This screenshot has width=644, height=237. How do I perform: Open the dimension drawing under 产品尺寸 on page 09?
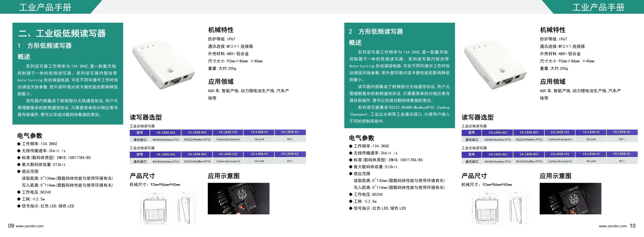pos(168,207)
